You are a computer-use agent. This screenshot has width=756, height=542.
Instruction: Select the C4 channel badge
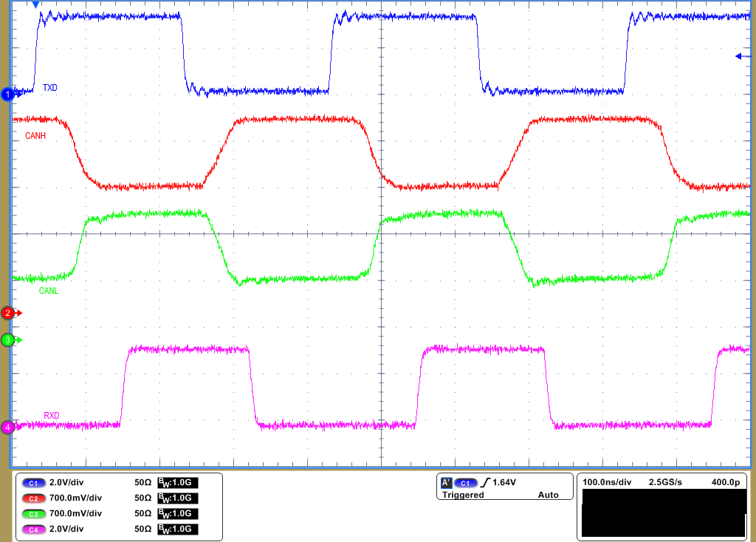[x=32, y=529]
